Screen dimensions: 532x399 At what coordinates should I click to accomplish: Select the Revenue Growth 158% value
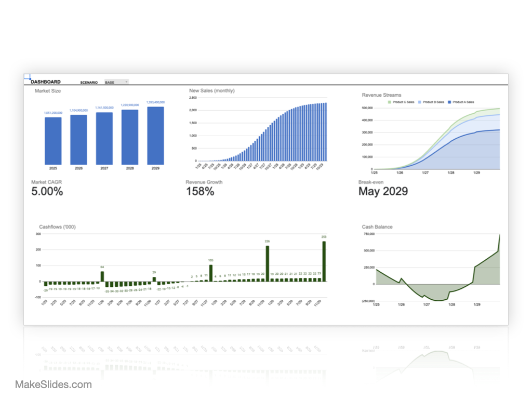click(x=200, y=192)
